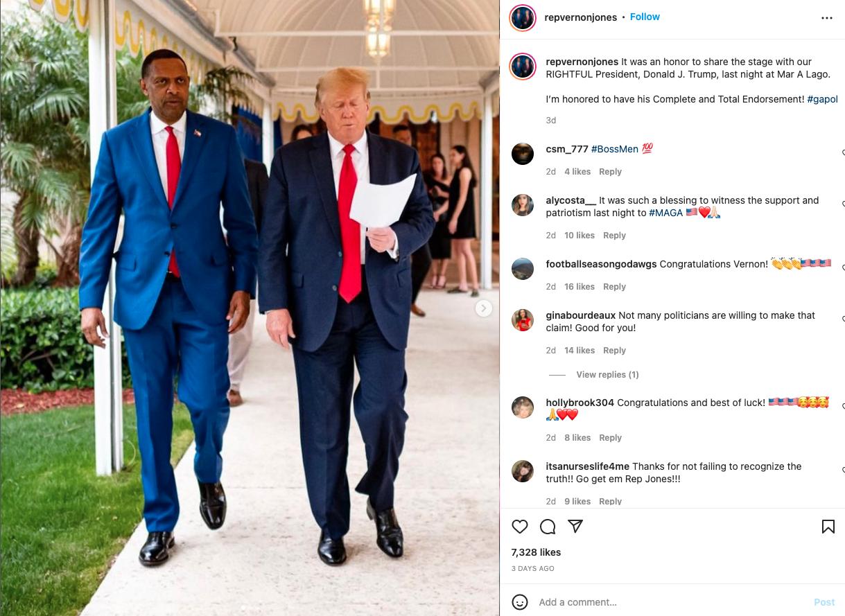This screenshot has width=845, height=616.
Task: Focus the Add a comment field
Action: click(672, 602)
